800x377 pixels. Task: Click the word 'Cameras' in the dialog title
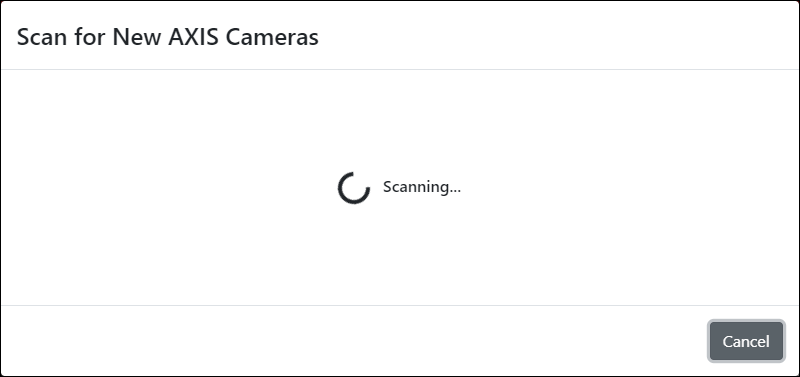(x=272, y=37)
